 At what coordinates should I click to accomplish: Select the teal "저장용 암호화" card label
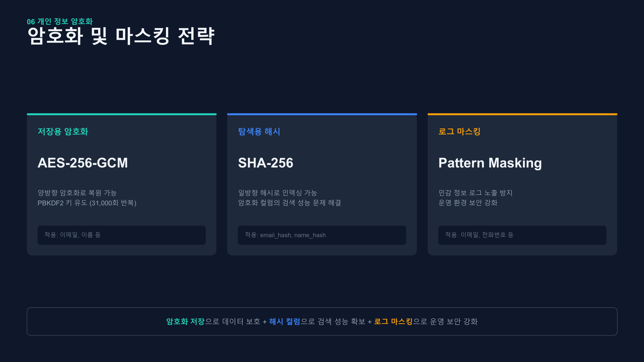coord(63,131)
